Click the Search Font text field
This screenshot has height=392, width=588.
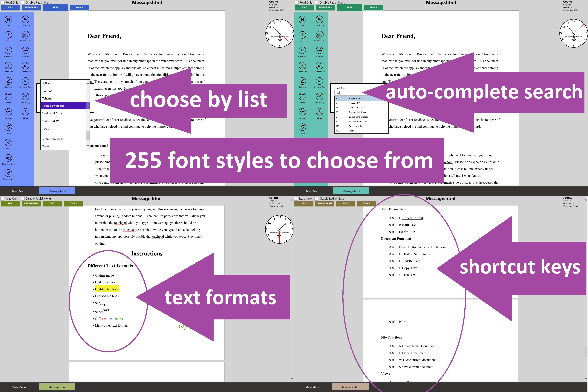pyautogui.click(x=350, y=93)
